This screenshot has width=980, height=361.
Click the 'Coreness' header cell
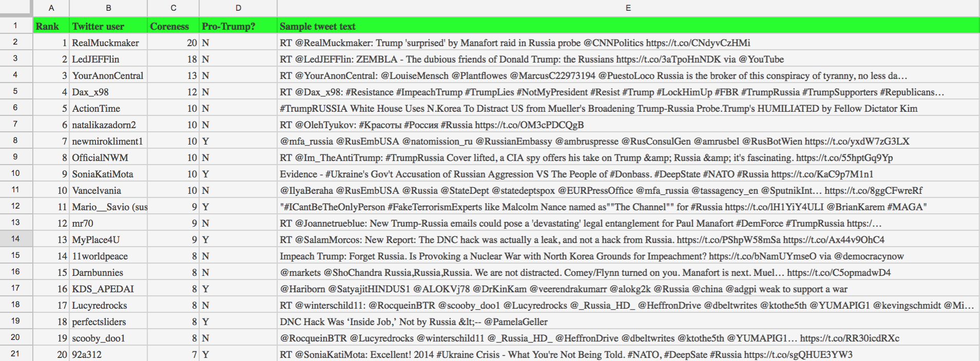tap(173, 26)
